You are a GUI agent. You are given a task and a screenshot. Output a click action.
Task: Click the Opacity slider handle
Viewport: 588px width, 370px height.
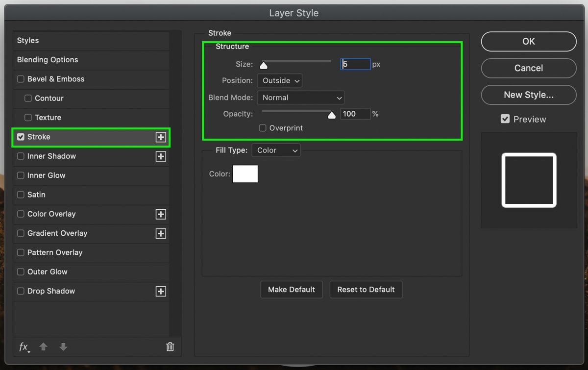click(332, 115)
